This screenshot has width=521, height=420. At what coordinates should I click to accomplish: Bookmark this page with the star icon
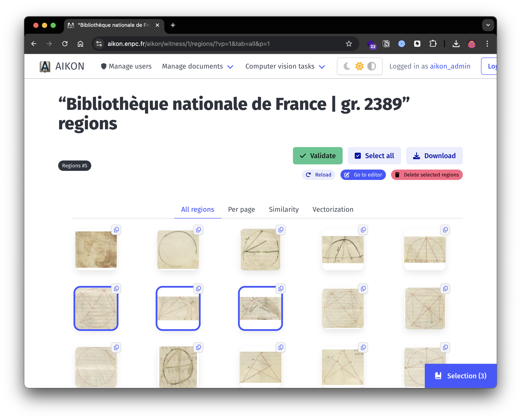pyautogui.click(x=348, y=44)
